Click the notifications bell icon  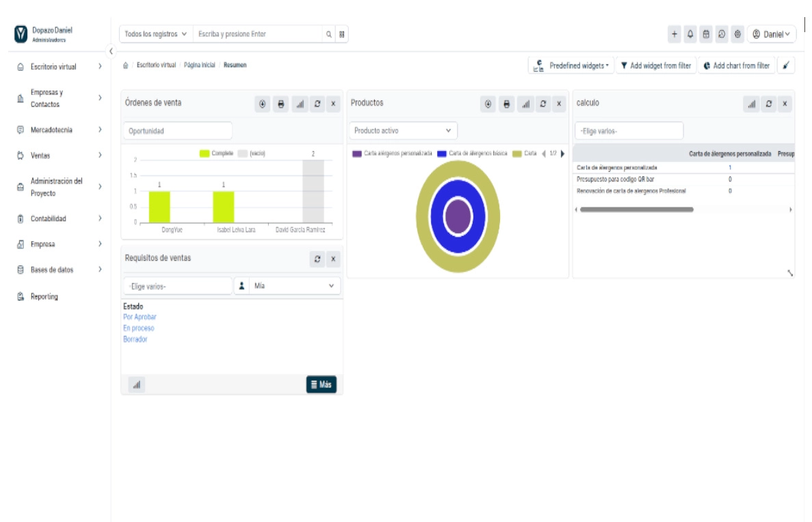pyautogui.click(x=690, y=34)
